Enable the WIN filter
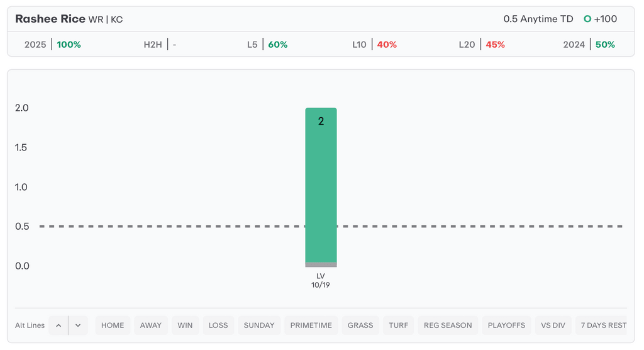 tap(185, 325)
